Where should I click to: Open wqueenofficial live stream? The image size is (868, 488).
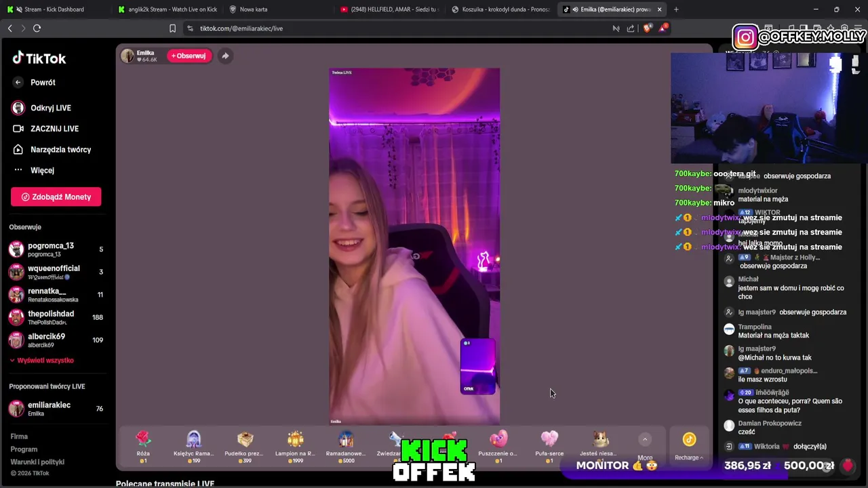point(56,272)
